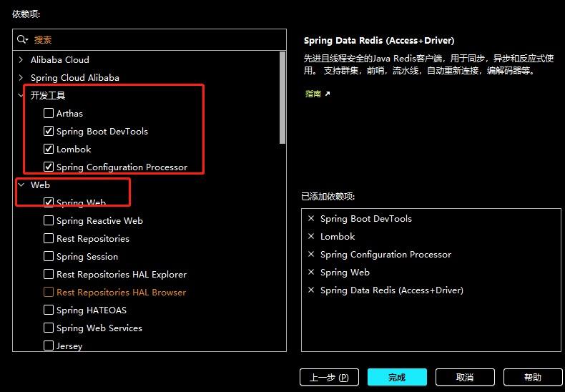565x392 pixels.
Task: Check Spring HATEOAS
Action: pyautogui.click(x=49, y=310)
